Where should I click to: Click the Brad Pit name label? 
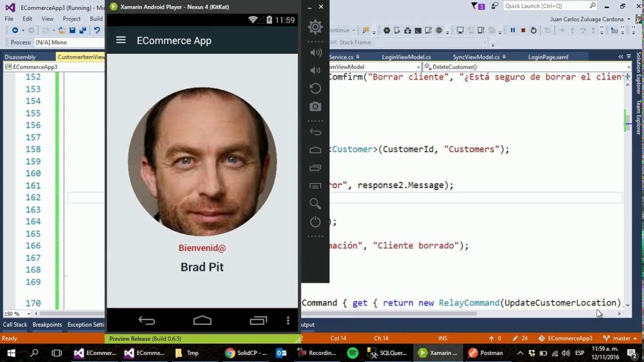[x=202, y=267]
